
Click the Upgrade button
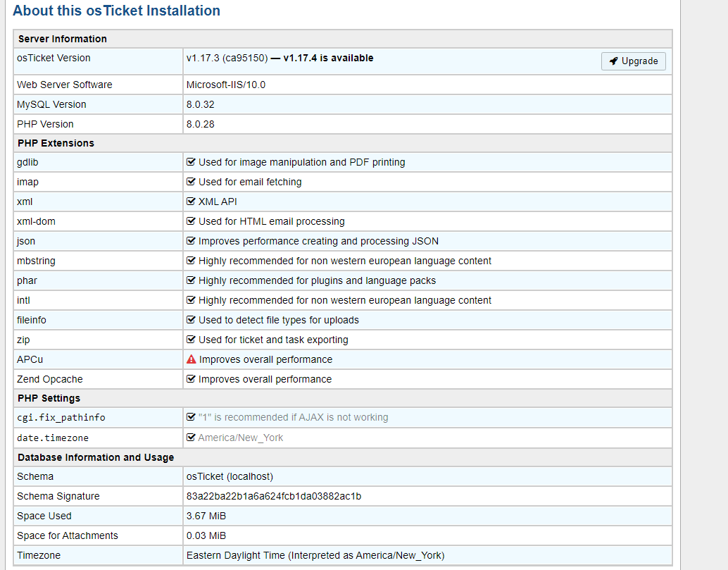tap(633, 61)
